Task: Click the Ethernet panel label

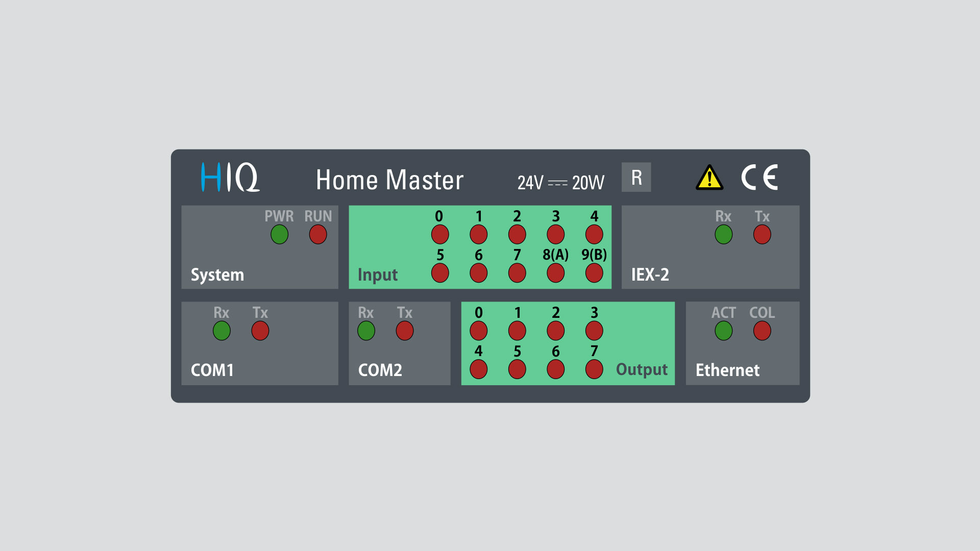Action: coord(727,370)
